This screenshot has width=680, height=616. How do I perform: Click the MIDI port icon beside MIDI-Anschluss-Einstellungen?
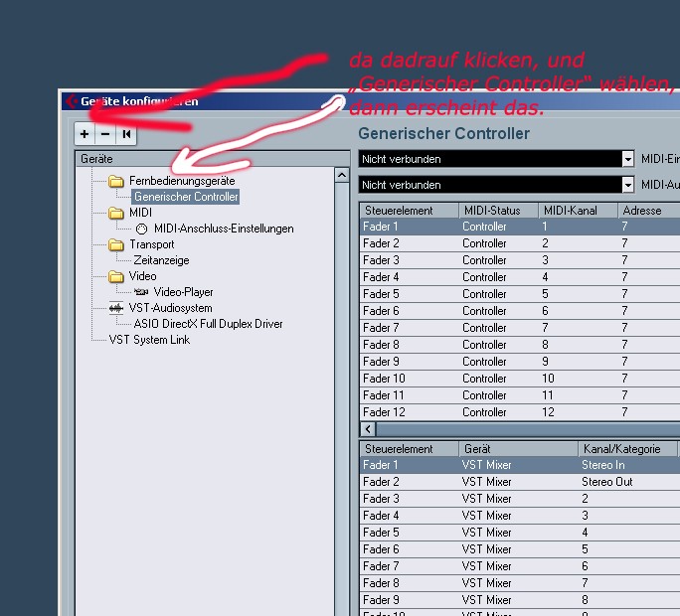coord(140,229)
